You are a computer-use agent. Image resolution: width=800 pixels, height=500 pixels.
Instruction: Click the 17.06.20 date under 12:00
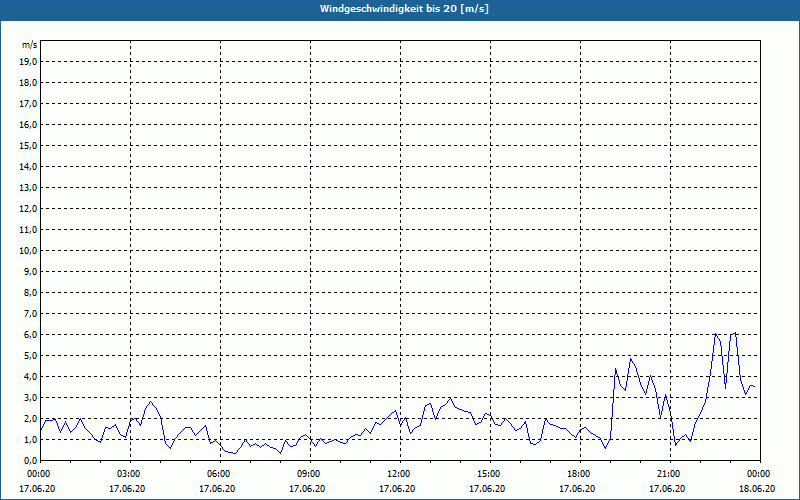(397, 489)
